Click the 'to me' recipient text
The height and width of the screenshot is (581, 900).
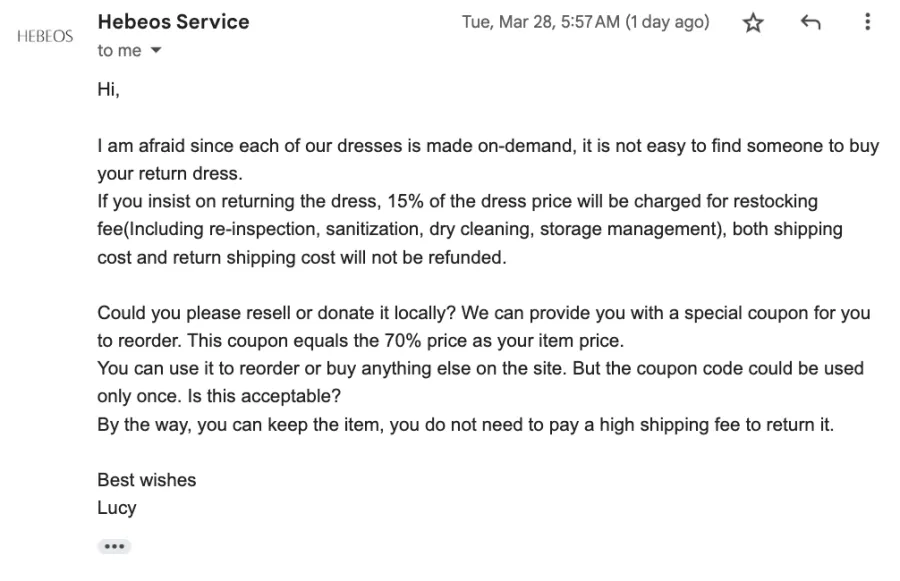tap(119, 51)
